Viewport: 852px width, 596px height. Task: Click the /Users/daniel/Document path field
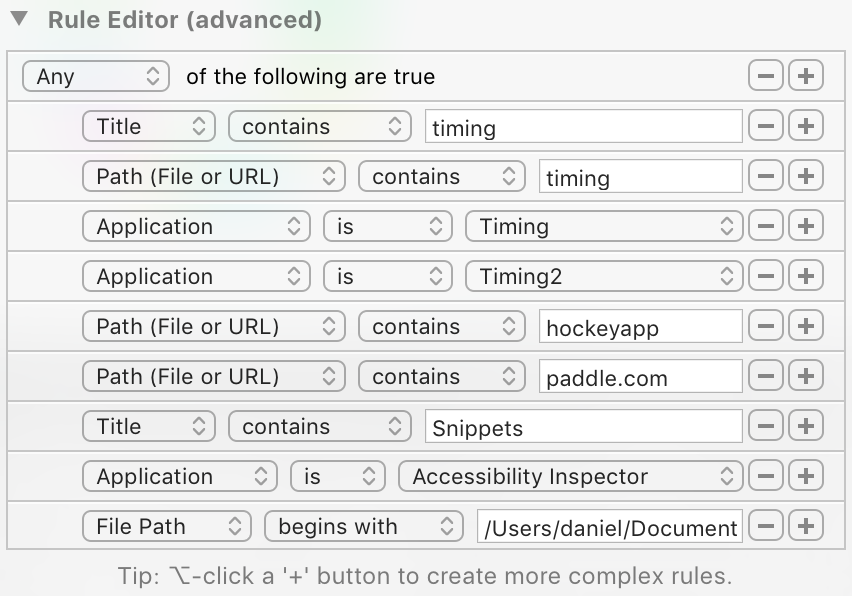[x=608, y=526]
